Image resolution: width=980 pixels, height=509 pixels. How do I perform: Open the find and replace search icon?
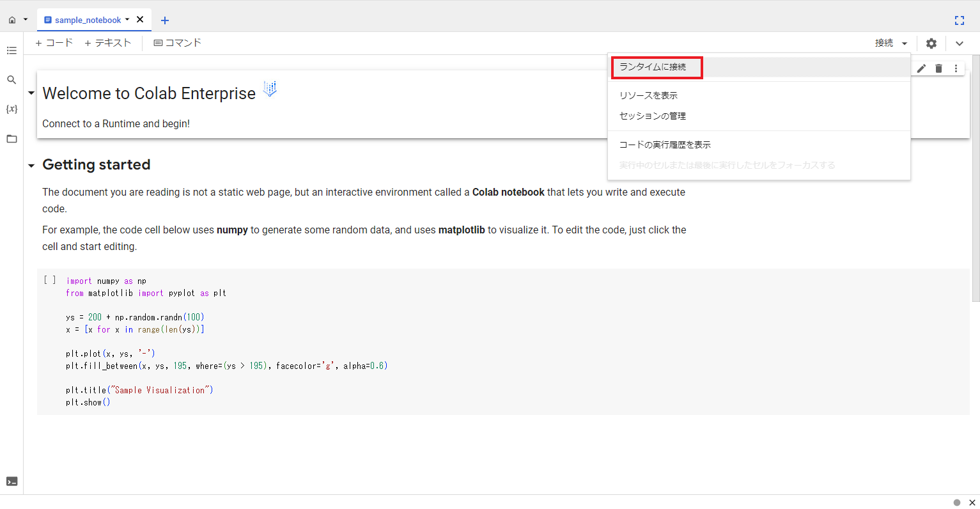pos(12,80)
